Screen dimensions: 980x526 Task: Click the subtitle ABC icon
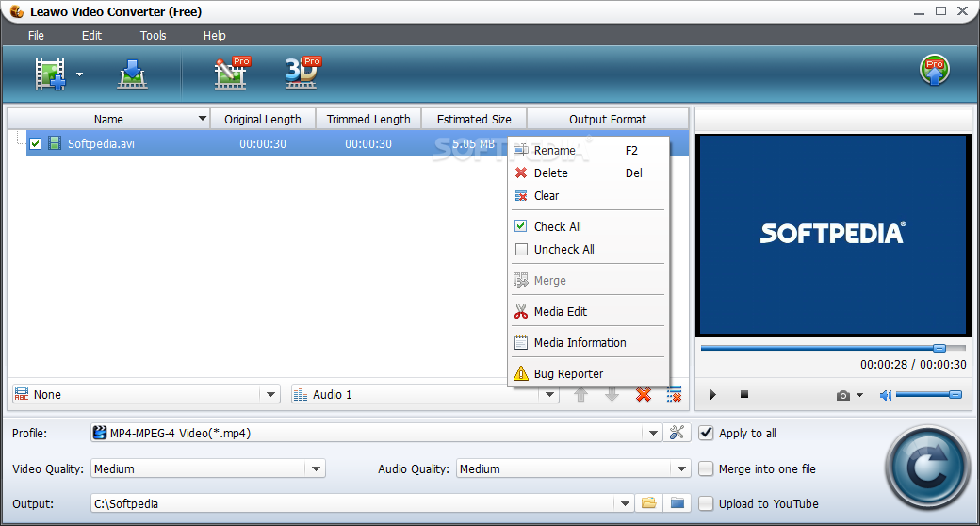click(22, 395)
